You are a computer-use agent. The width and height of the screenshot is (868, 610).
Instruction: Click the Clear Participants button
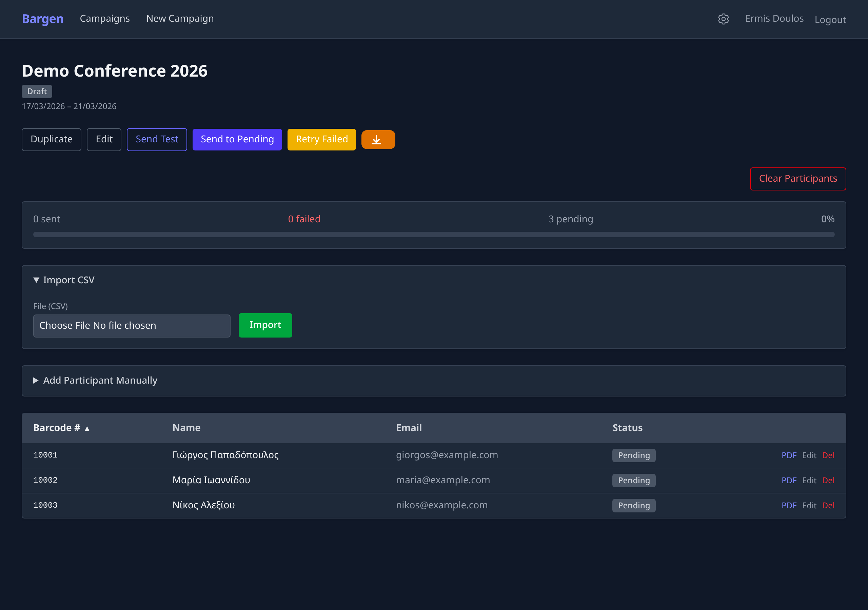[x=798, y=179]
